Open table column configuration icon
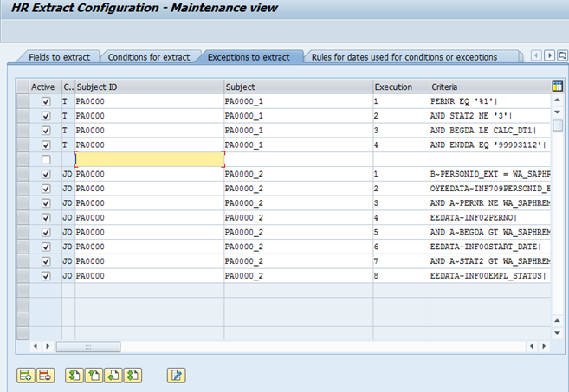 coord(558,87)
